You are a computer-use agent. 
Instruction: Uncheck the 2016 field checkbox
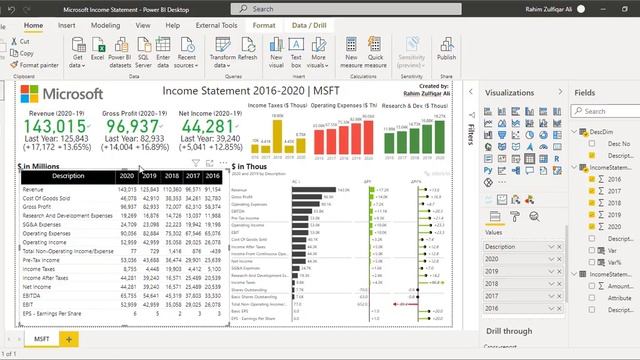coord(592,179)
